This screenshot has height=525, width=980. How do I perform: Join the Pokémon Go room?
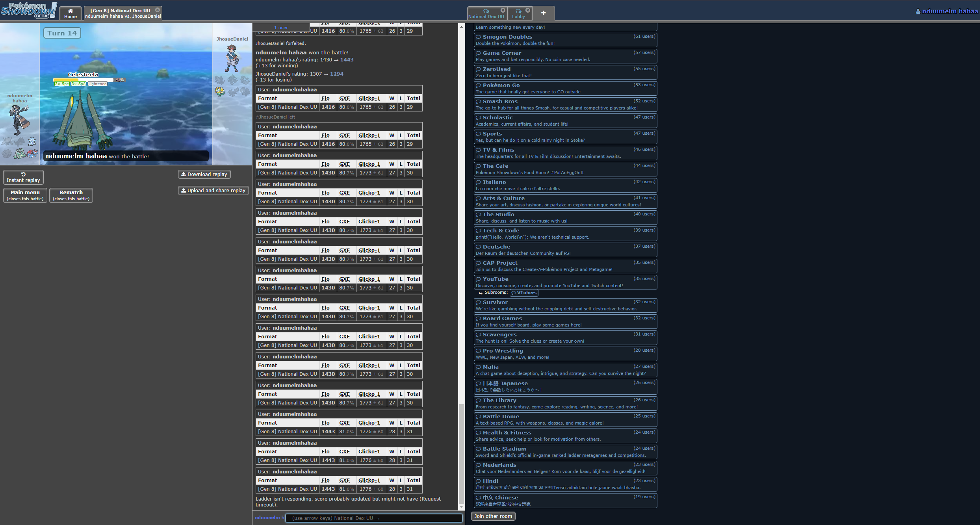[x=565, y=88]
